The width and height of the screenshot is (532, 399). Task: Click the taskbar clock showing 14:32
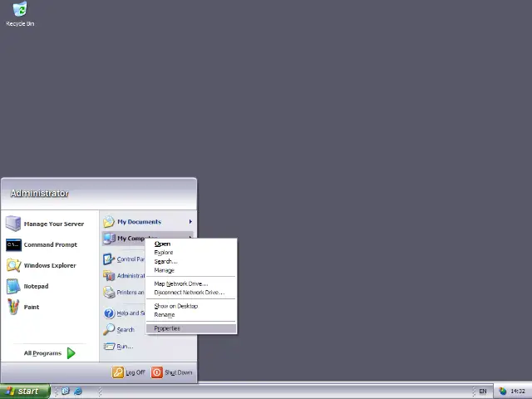(518, 392)
